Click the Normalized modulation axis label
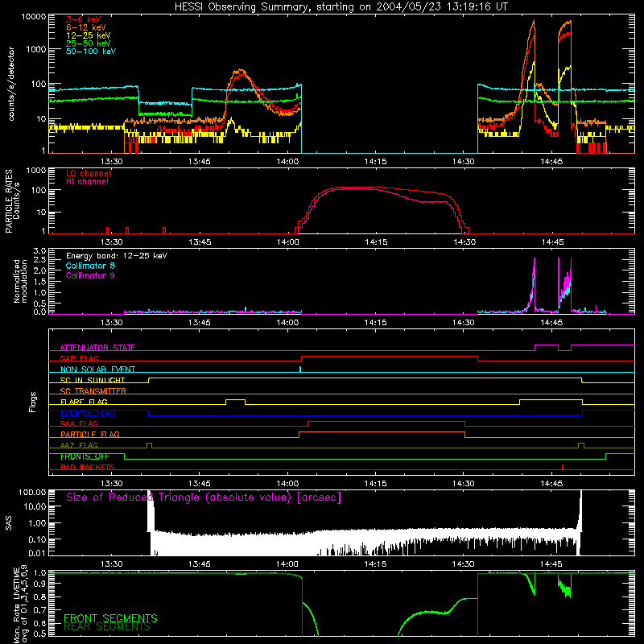Image resolution: width=644 pixels, height=644 pixels. coord(20,281)
